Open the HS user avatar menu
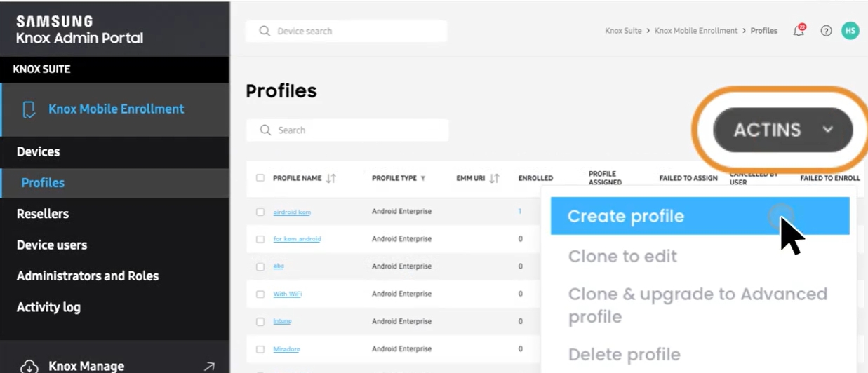The height and width of the screenshot is (373, 868). click(850, 30)
